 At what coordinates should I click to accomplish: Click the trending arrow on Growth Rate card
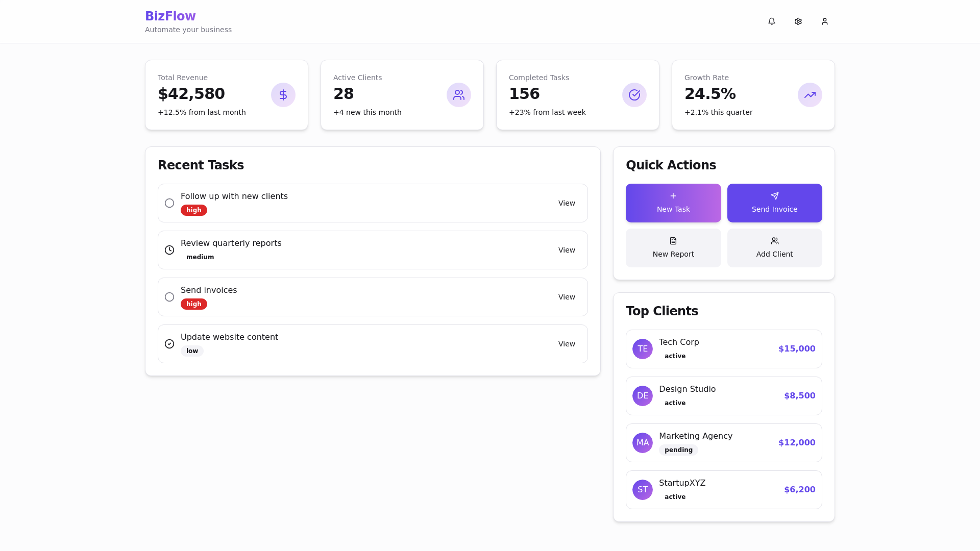810,94
